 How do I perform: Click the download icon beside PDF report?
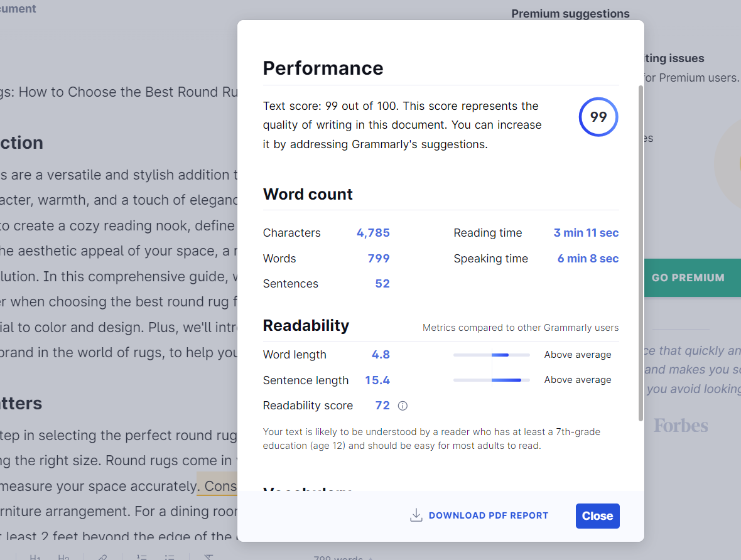click(x=416, y=515)
